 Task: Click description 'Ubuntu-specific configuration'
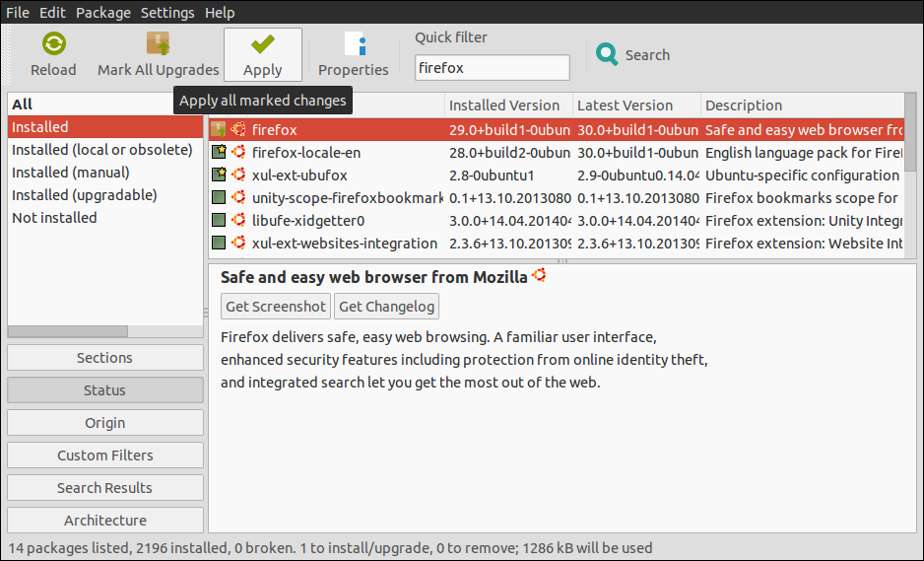click(x=802, y=175)
